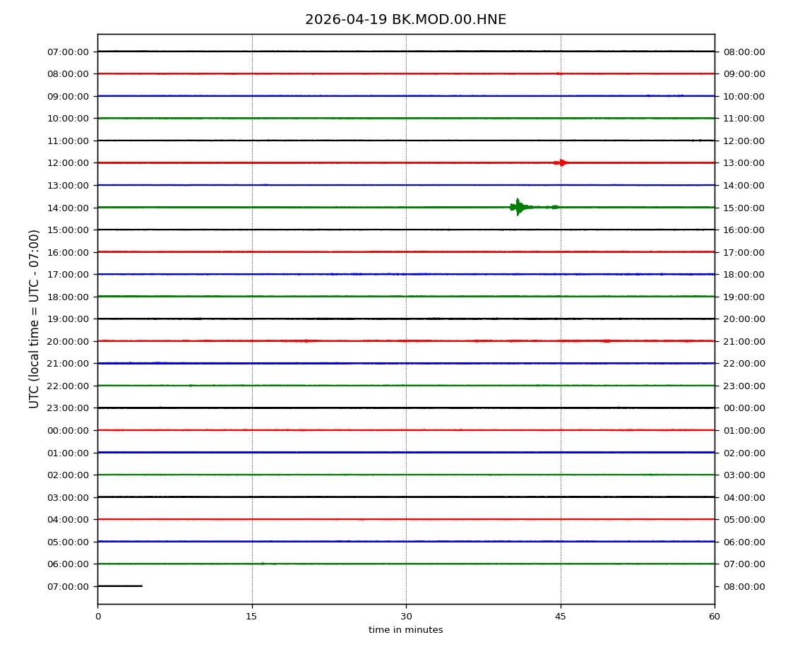Select the 'UTC (local time = UTC - 07:00)' y-axis label

tap(35, 319)
